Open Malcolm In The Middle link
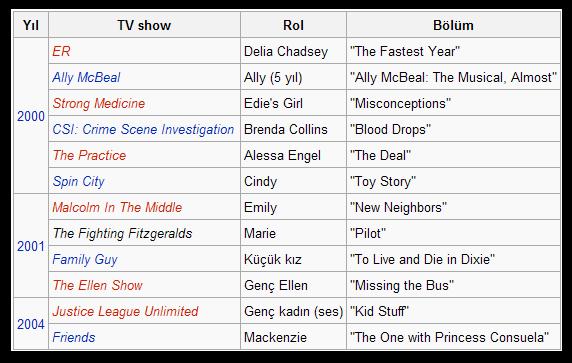The height and width of the screenshot is (363, 572). pyautogui.click(x=117, y=207)
